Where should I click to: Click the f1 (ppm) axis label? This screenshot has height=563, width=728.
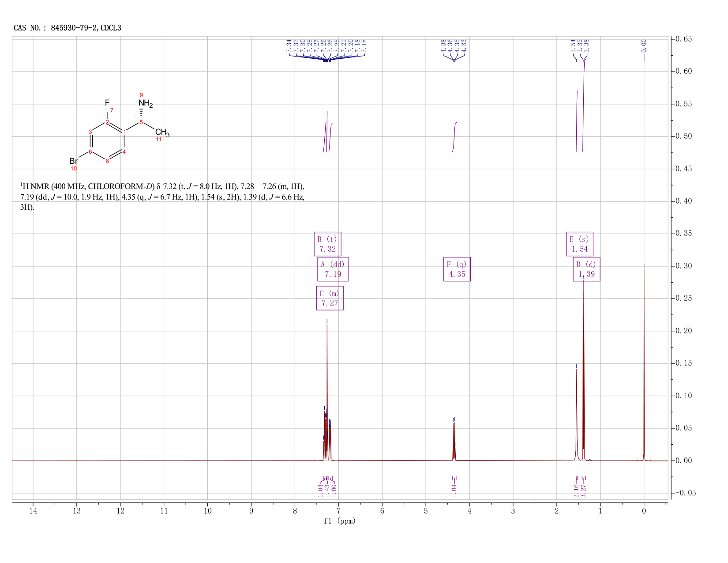(339, 521)
